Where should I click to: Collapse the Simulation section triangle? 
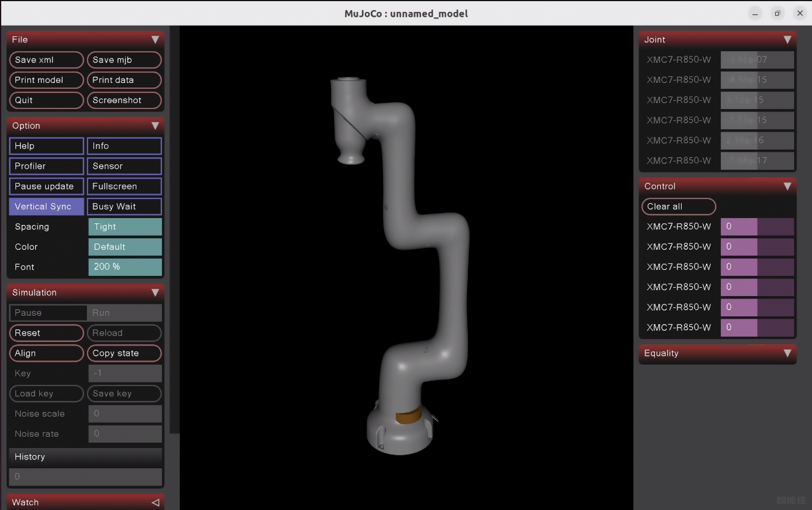tap(155, 293)
